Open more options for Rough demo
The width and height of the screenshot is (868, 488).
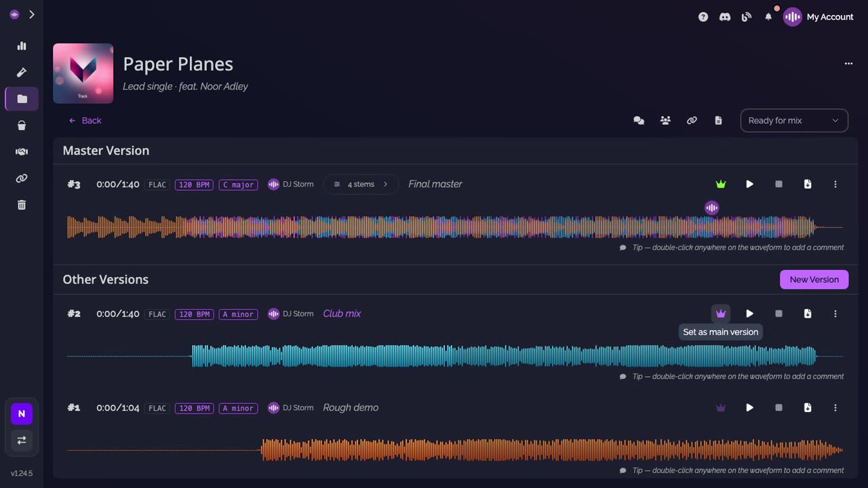[x=835, y=408]
